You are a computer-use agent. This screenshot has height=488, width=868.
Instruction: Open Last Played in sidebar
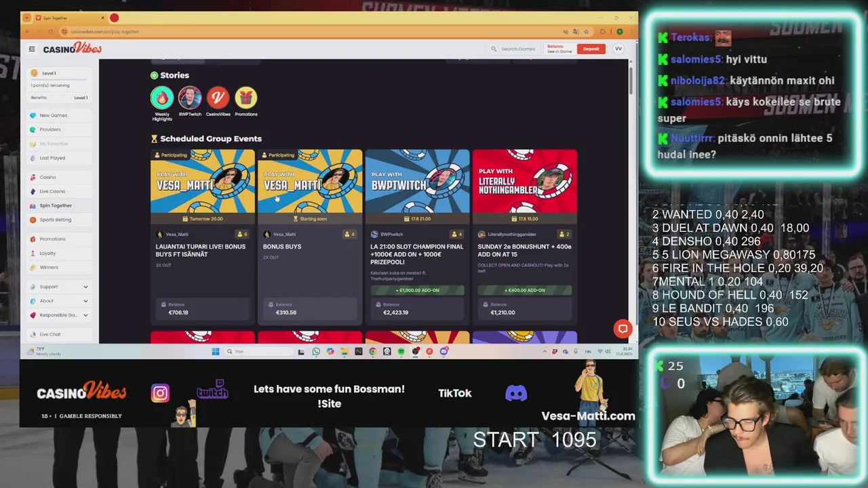click(60, 158)
